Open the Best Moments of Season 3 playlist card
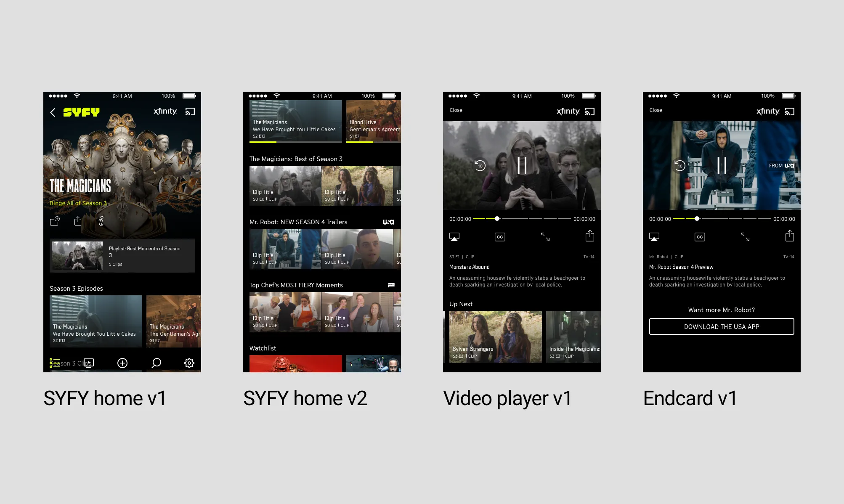The height and width of the screenshot is (504, 844). (122, 256)
